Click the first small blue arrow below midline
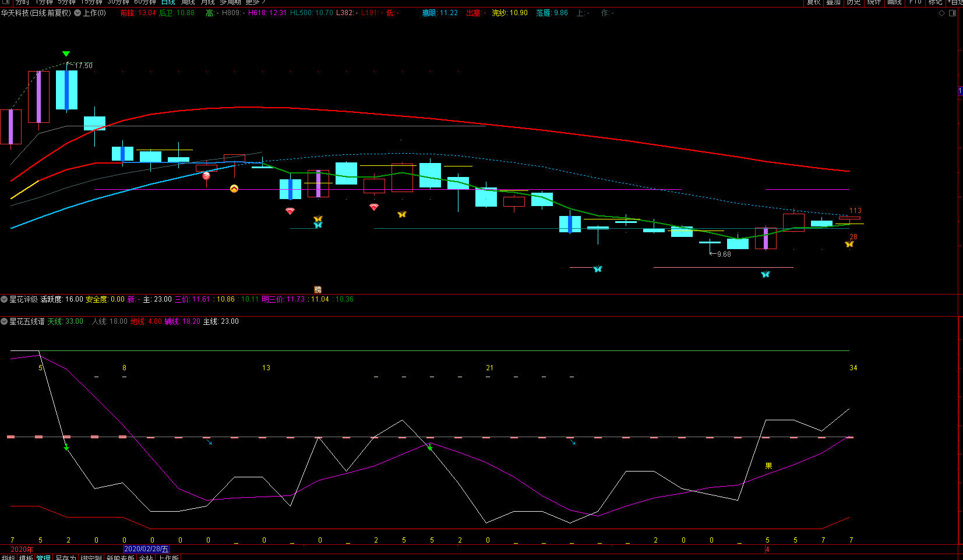This screenshot has width=963, height=560. [x=210, y=442]
